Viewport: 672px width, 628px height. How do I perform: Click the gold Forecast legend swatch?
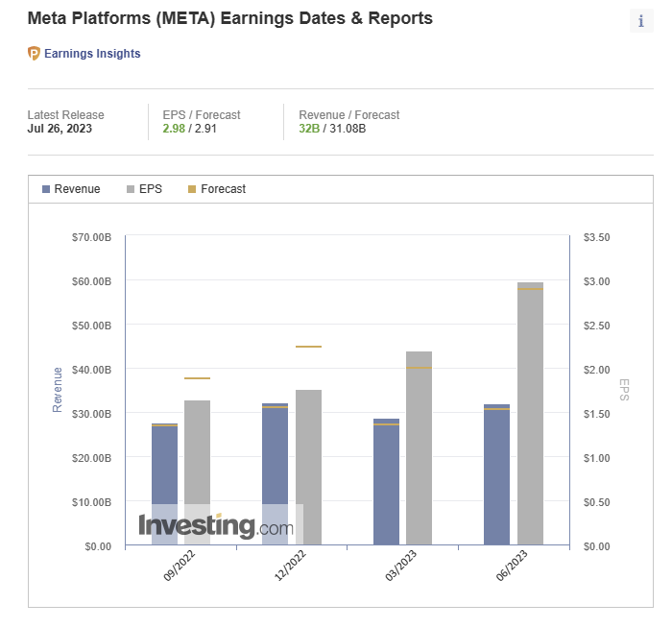click(192, 189)
